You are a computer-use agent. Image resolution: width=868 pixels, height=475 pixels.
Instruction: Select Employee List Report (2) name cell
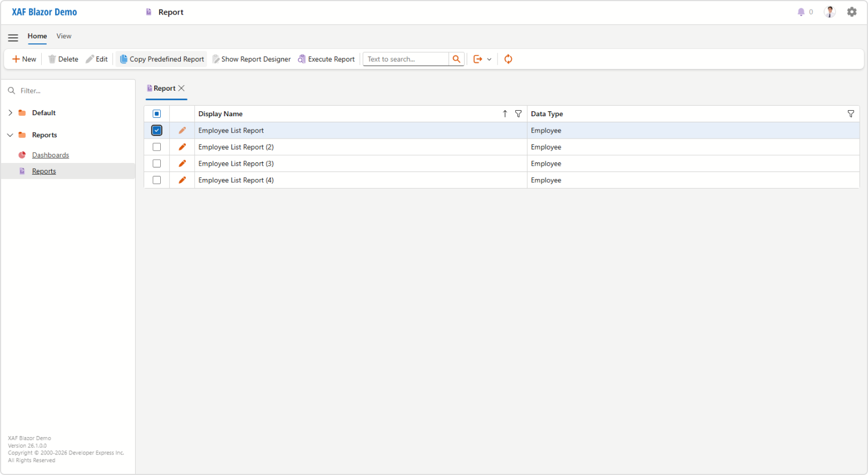click(361, 147)
